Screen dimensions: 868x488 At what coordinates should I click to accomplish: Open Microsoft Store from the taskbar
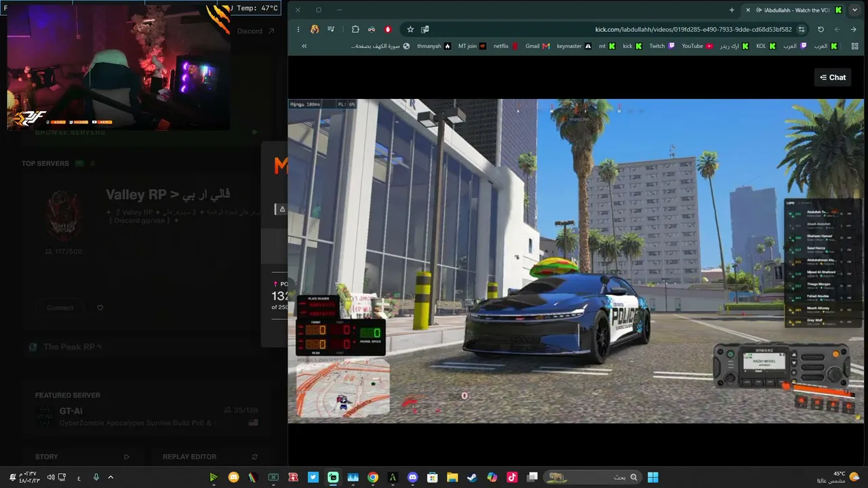pyautogui.click(x=433, y=477)
